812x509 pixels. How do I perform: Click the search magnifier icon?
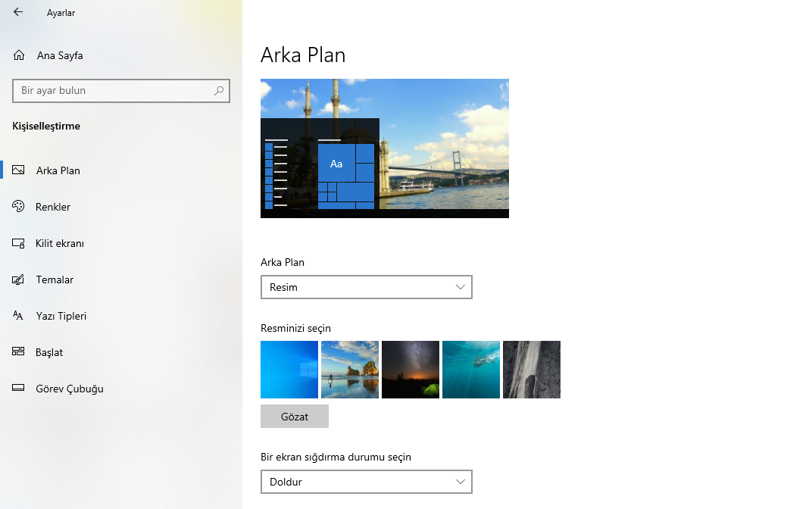point(219,91)
